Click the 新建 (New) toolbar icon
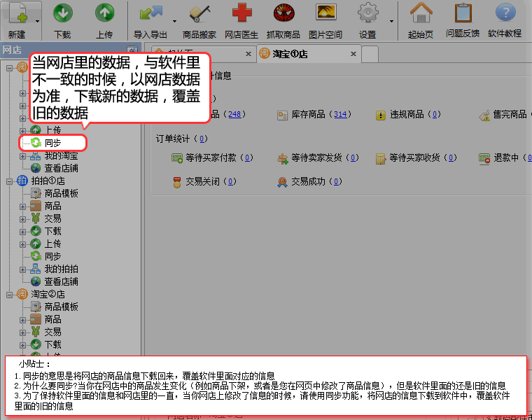The image size is (532, 420). coord(17,14)
